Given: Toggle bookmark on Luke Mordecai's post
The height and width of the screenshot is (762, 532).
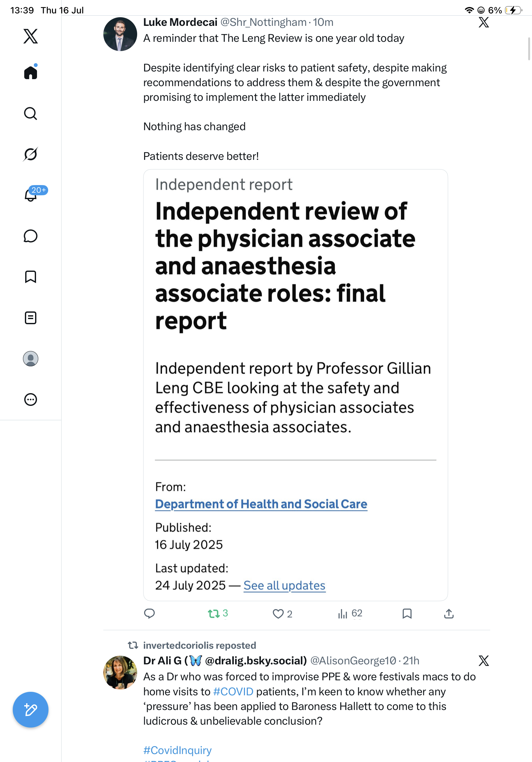Looking at the screenshot, I should tap(407, 614).
